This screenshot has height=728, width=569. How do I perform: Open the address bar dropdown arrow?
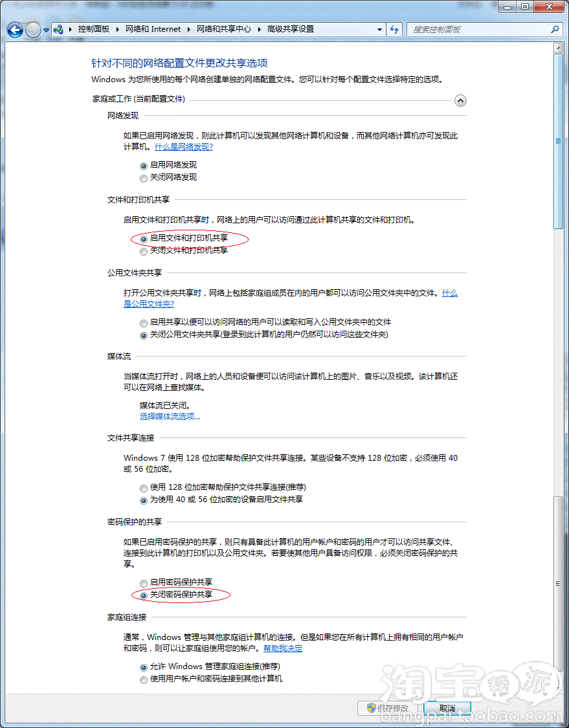[x=379, y=30]
